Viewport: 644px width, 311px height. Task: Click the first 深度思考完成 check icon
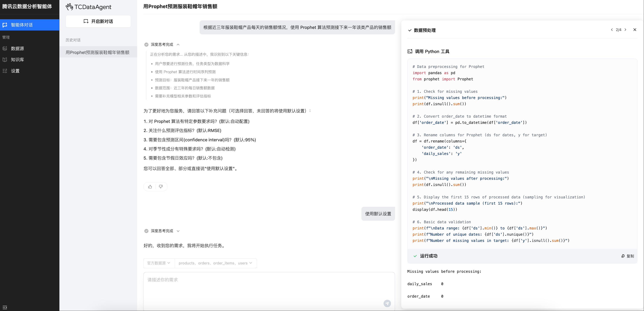pos(146,44)
